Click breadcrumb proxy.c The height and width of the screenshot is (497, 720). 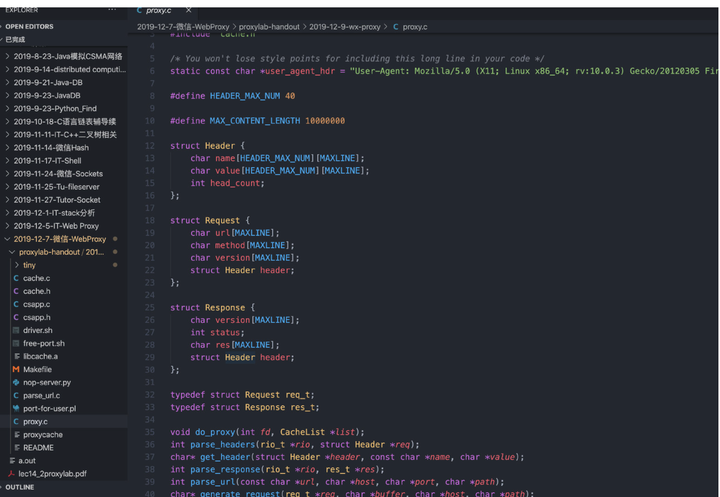[415, 27]
